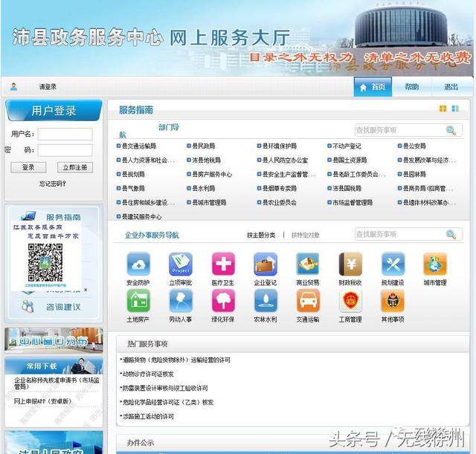This screenshot has height=454, width=476.
Task: Open department 县规划局
Action: pyautogui.click(x=133, y=175)
